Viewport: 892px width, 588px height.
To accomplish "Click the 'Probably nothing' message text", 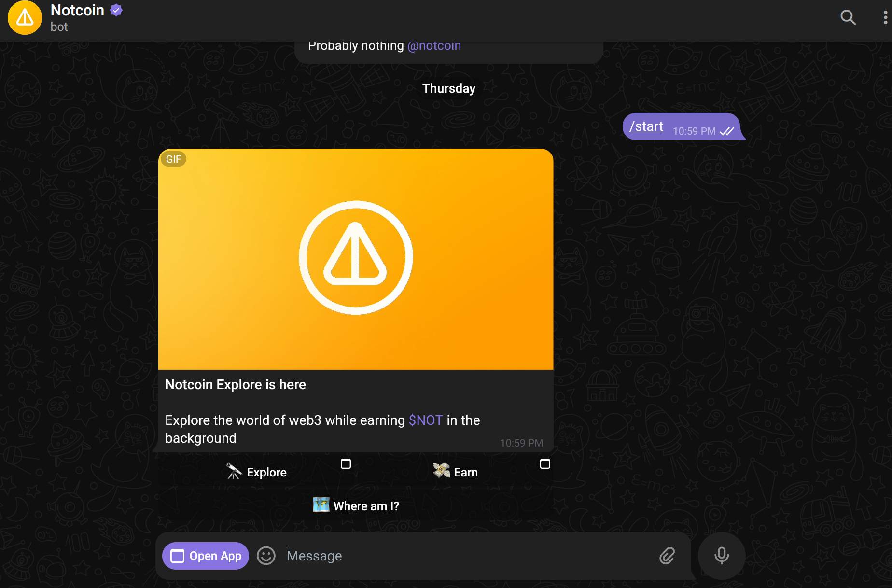I will 356,45.
